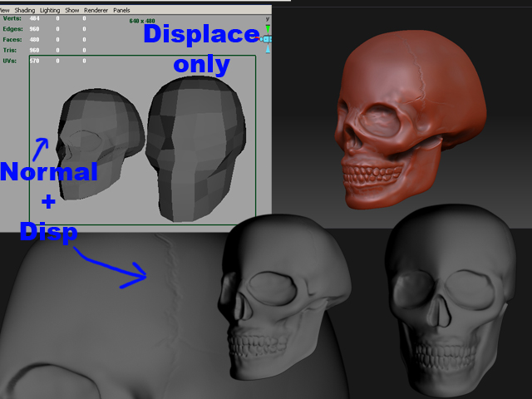The width and height of the screenshot is (532, 399).
Task: Select the Faces count value 480
Action: (34, 39)
